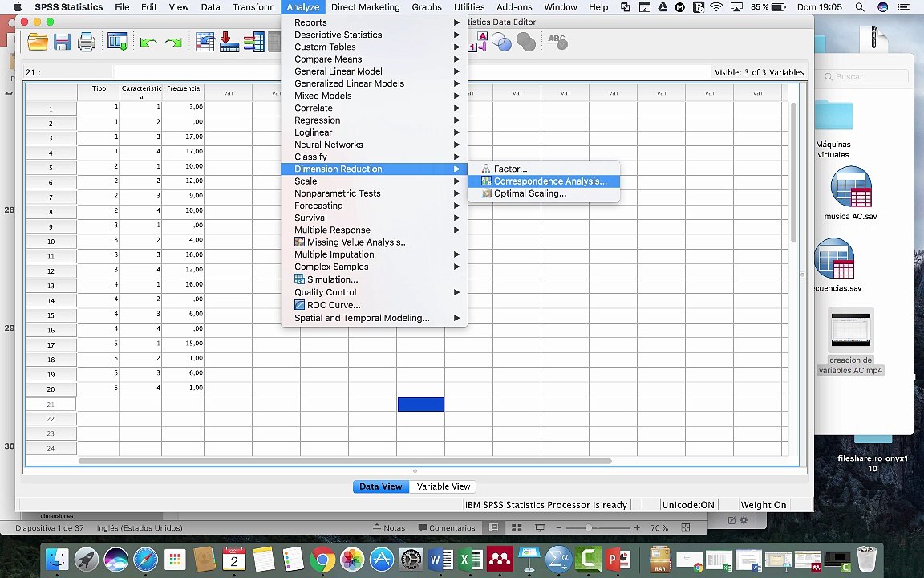The image size is (924, 578).
Task: Open Google Chrome from the dock
Action: 322,560
